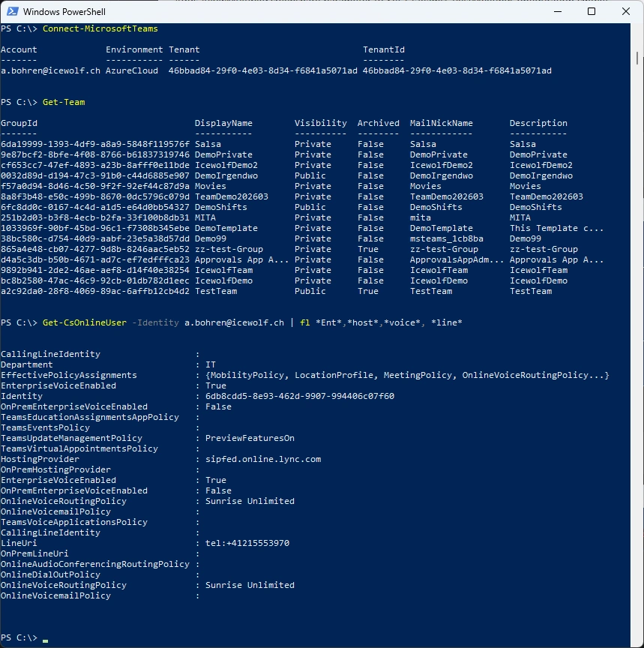
Task: Click the Connect-MicrosoftTeams command text
Action: pos(100,28)
